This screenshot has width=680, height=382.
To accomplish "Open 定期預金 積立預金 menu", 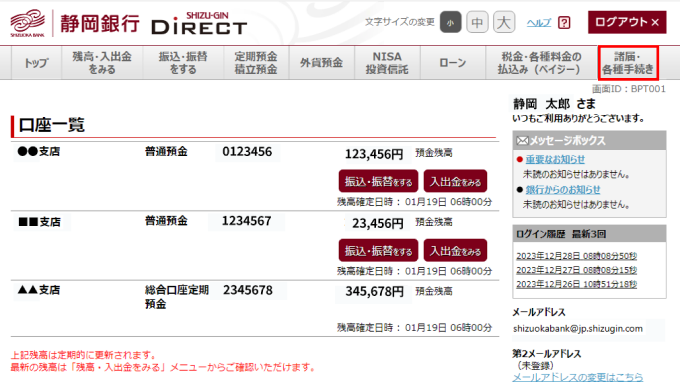I will coord(256,63).
